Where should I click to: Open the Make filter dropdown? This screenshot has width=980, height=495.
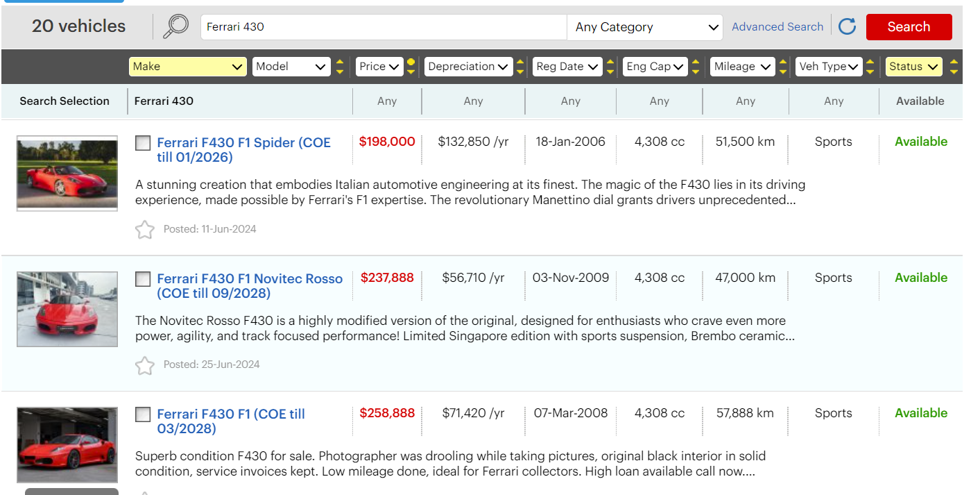[188, 67]
